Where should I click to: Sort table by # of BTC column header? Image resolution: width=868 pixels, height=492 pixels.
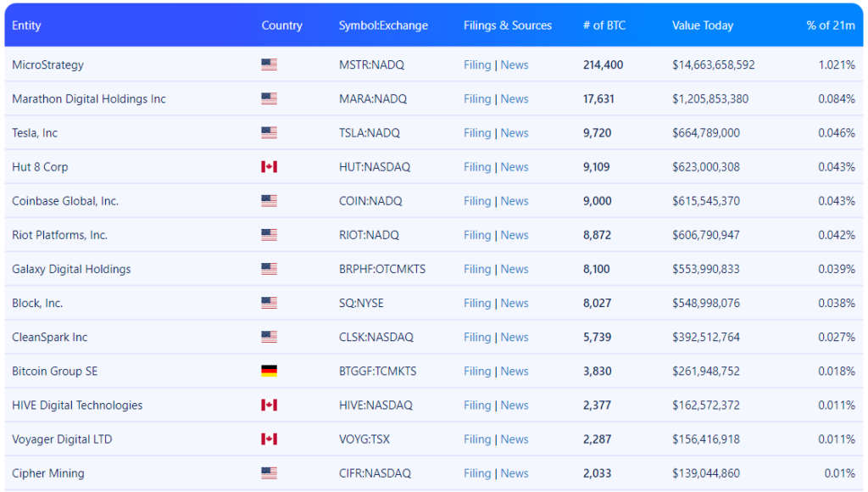pos(604,25)
